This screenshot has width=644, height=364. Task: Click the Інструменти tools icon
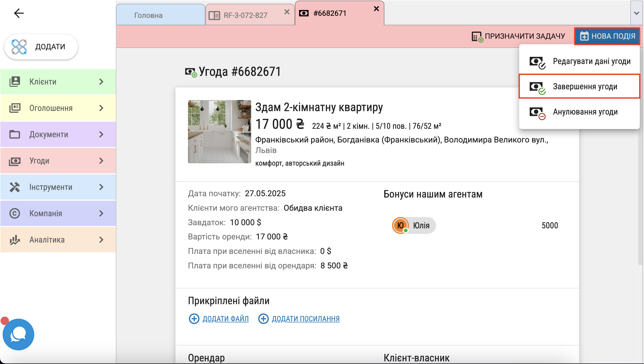[x=15, y=187]
